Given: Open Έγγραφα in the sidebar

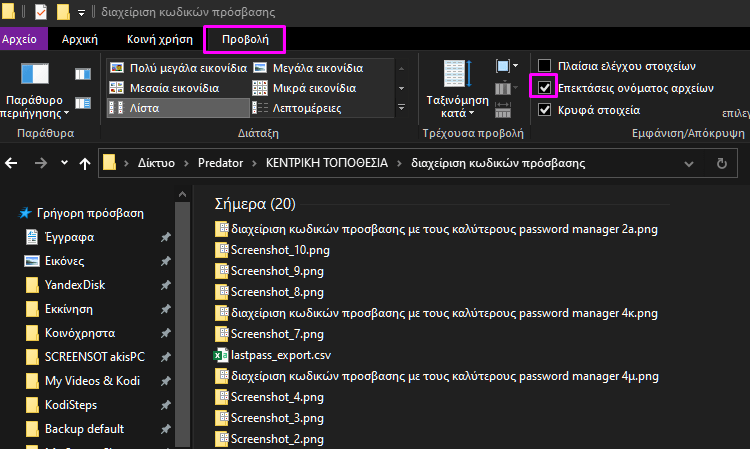Looking at the screenshot, I should [x=69, y=237].
